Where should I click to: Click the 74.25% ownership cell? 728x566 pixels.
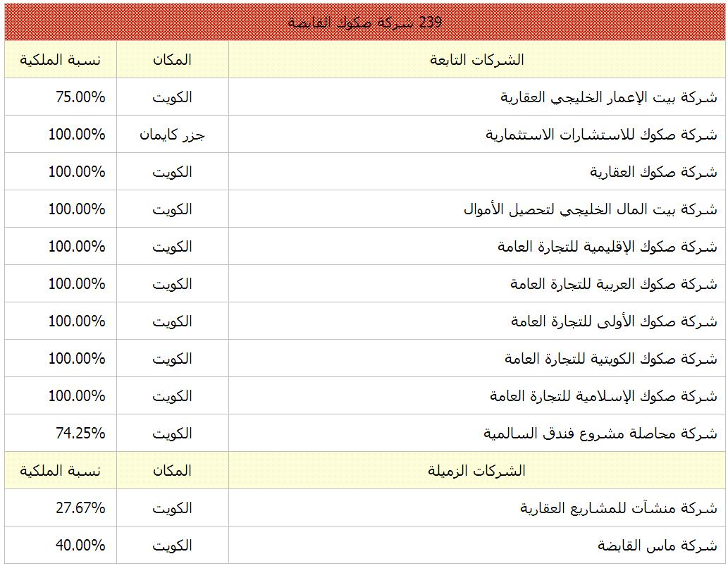(80, 433)
